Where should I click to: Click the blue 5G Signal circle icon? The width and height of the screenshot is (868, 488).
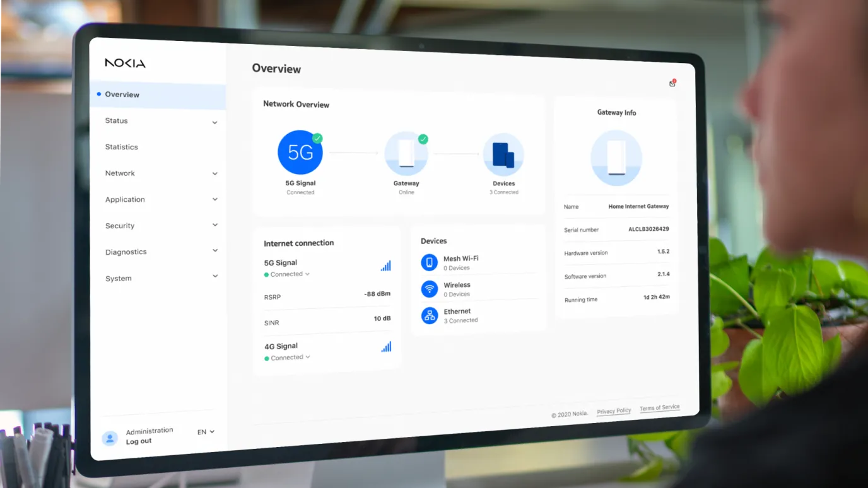coord(300,153)
